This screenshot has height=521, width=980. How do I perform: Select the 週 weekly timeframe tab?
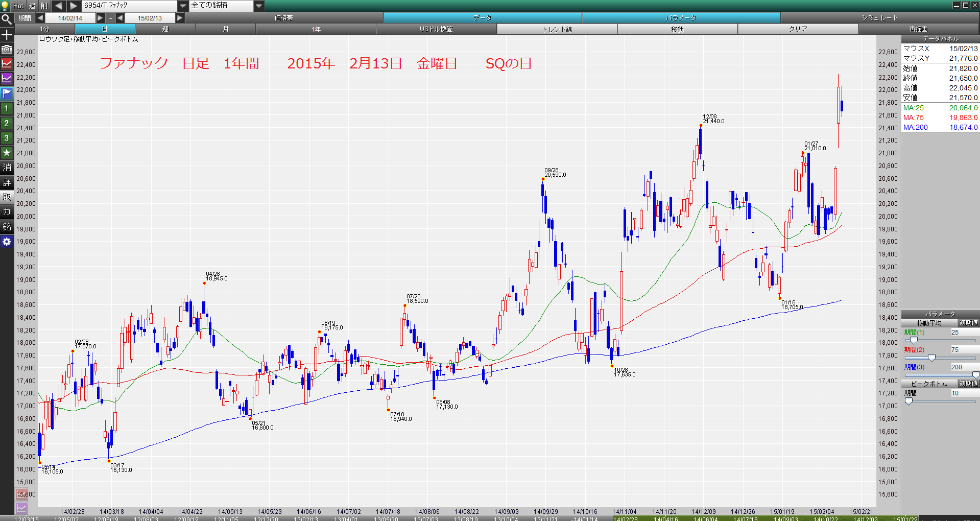[165, 29]
